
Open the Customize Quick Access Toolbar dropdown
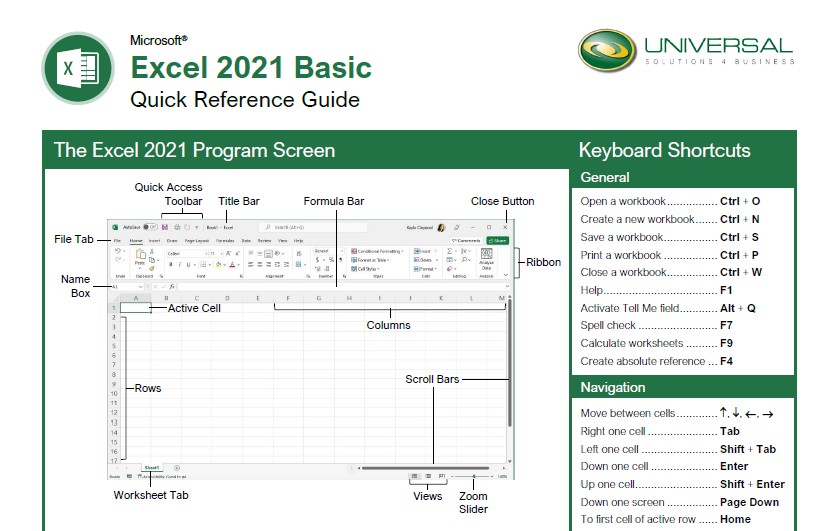point(197,227)
